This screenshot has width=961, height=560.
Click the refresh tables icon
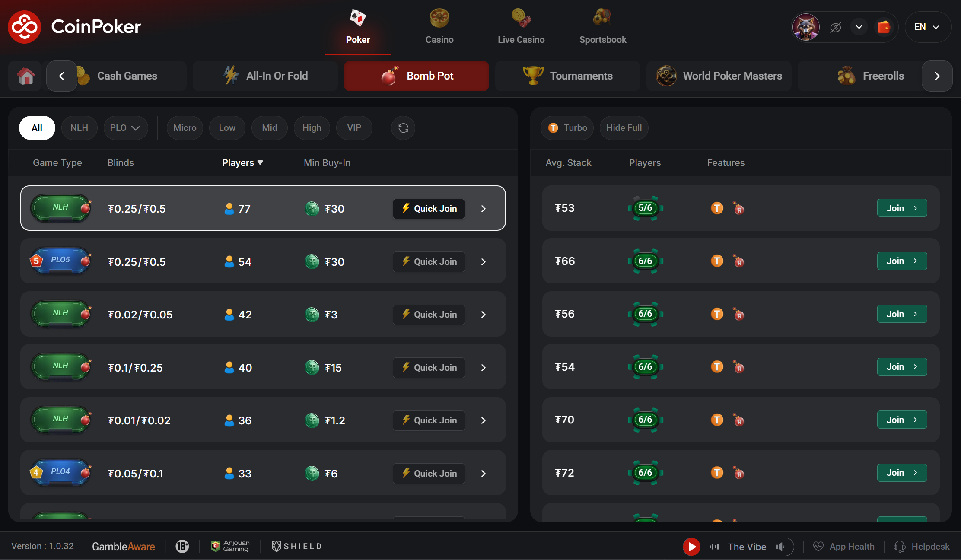tap(403, 128)
